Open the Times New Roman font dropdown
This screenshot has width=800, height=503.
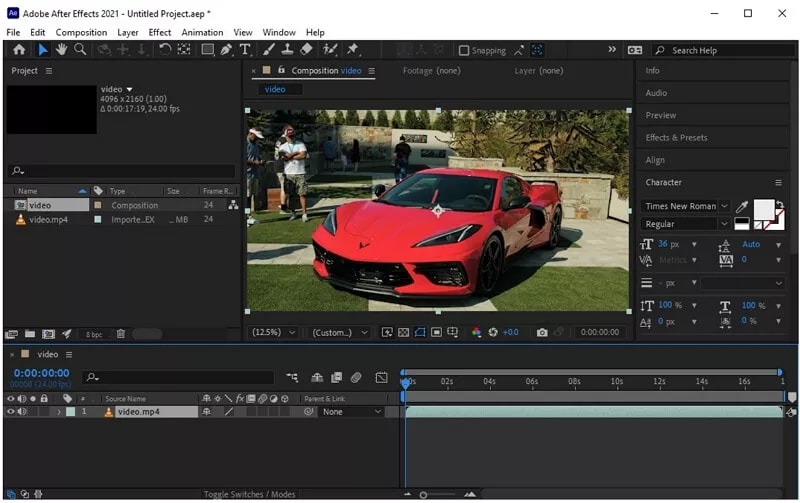(686, 206)
